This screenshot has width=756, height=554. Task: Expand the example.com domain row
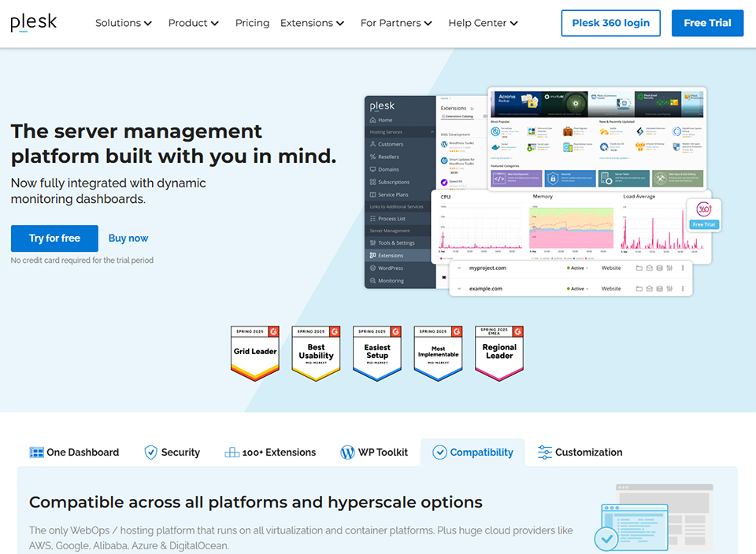coord(459,289)
